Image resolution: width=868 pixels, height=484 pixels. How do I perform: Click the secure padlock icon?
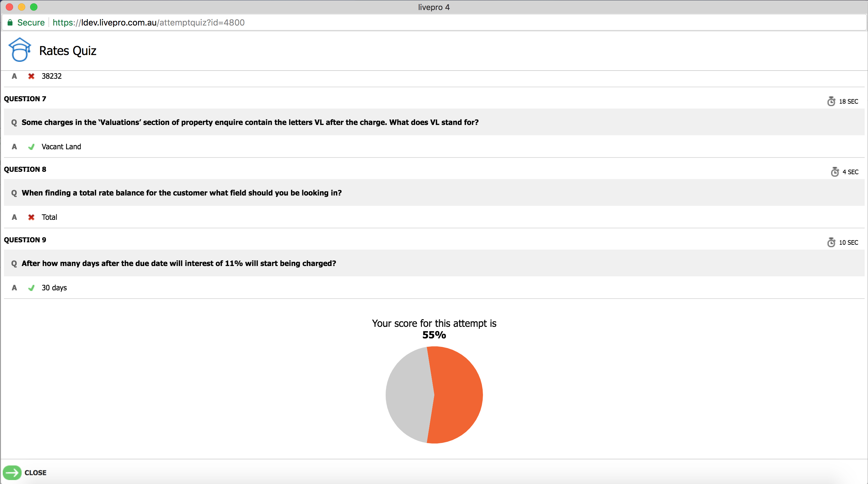10,22
